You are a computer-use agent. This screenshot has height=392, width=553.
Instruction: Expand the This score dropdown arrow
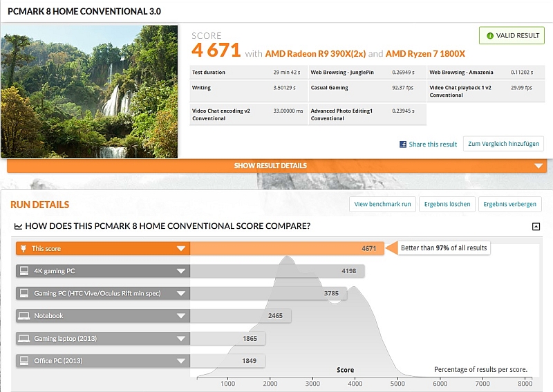(181, 249)
